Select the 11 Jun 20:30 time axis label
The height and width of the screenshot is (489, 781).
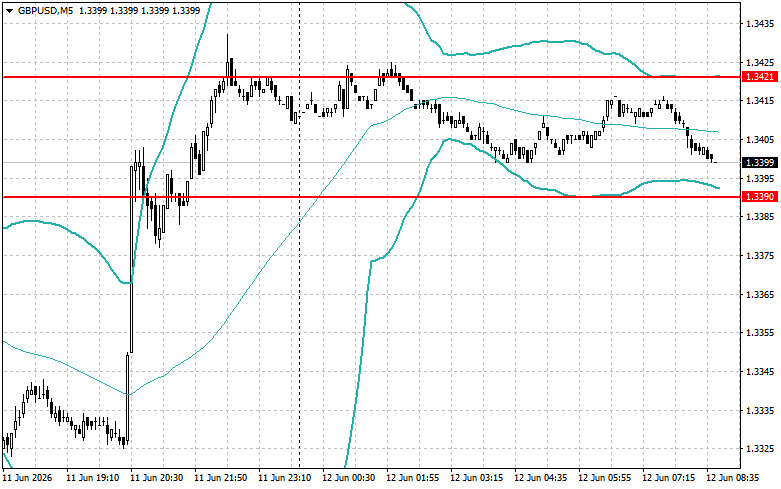click(156, 478)
